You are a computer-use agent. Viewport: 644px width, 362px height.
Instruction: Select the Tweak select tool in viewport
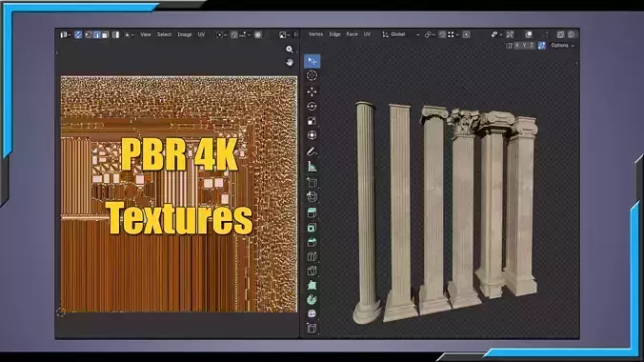312,61
